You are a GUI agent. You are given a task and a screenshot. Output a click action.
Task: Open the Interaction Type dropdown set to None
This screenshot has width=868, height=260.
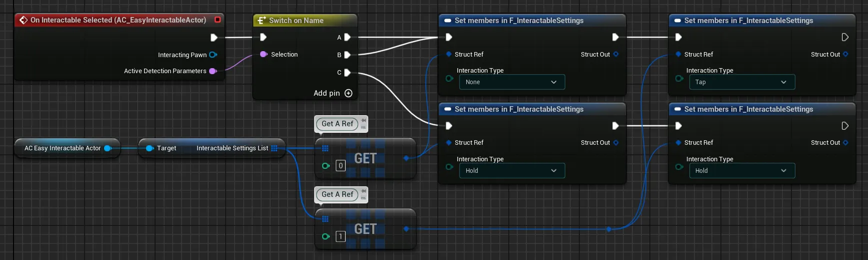point(512,82)
